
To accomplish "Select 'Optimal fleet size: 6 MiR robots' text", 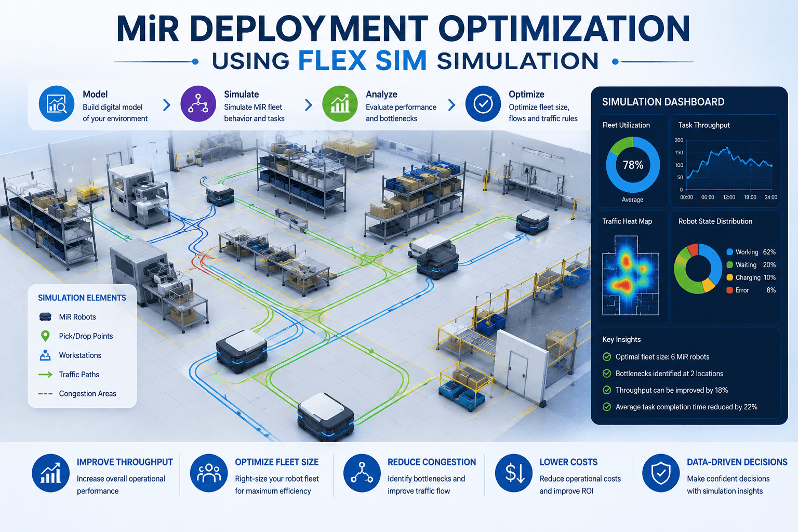I will tap(662, 357).
